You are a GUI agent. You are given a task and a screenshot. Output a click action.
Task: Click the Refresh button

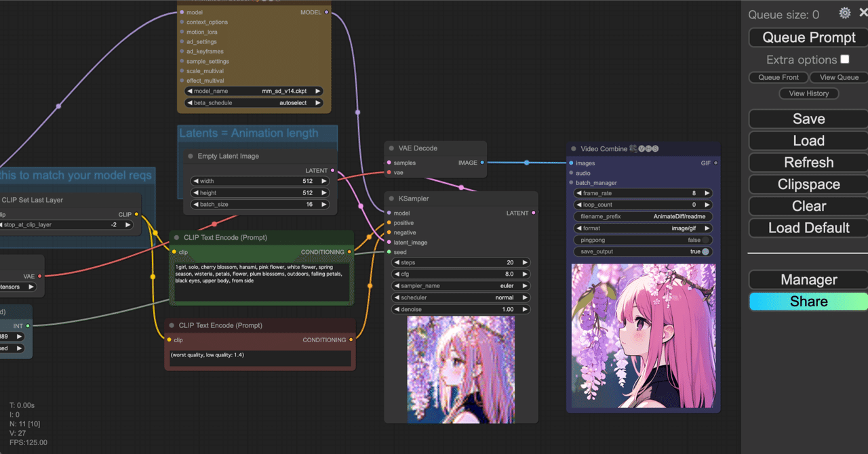point(808,162)
